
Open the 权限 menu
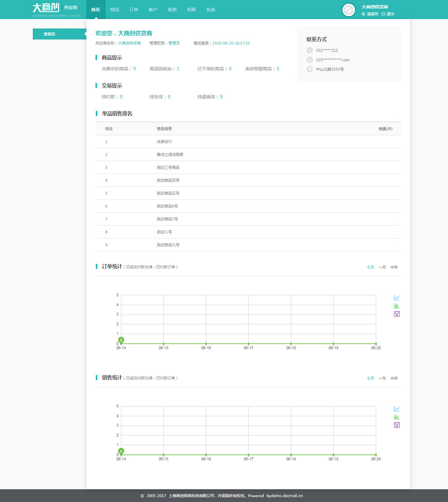[x=191, y=9]
